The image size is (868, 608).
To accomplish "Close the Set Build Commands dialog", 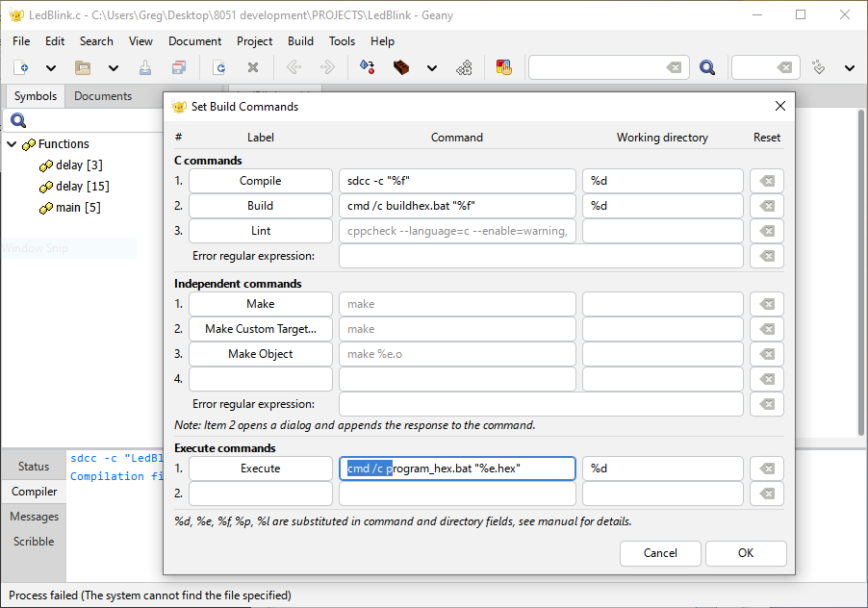I will [x=780, y=106].
